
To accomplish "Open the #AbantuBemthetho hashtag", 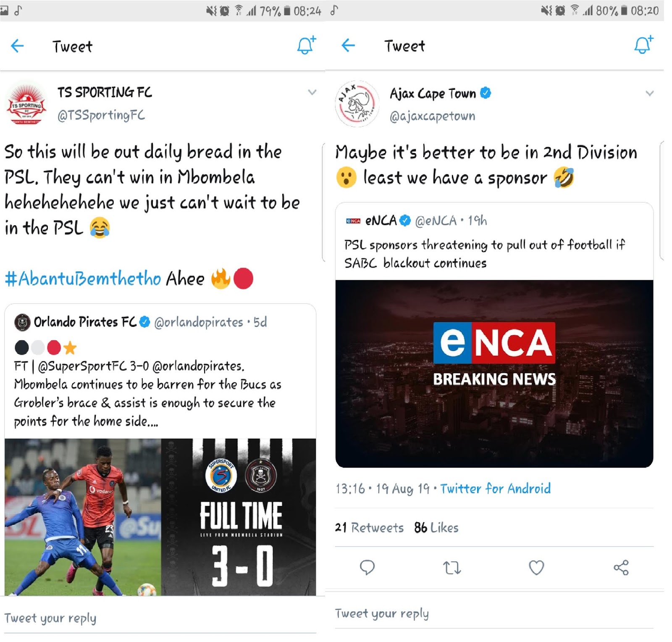I will [82, 278].
